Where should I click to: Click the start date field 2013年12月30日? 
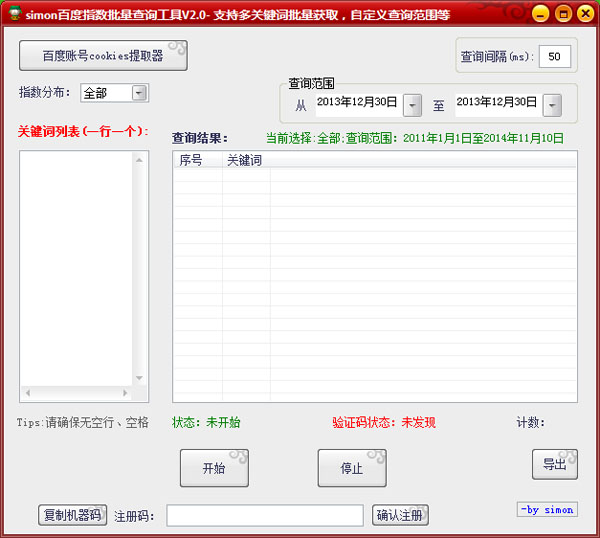point(358,103)
